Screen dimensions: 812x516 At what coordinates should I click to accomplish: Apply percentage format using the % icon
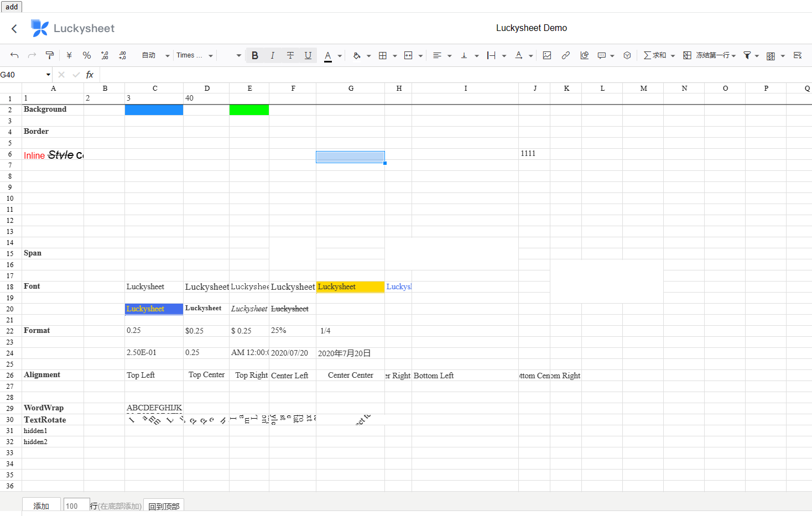[x=87, y=55]
